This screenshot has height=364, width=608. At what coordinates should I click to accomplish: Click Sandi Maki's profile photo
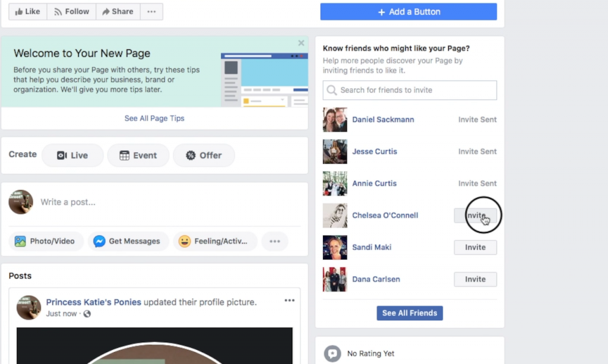click(335, 247)
